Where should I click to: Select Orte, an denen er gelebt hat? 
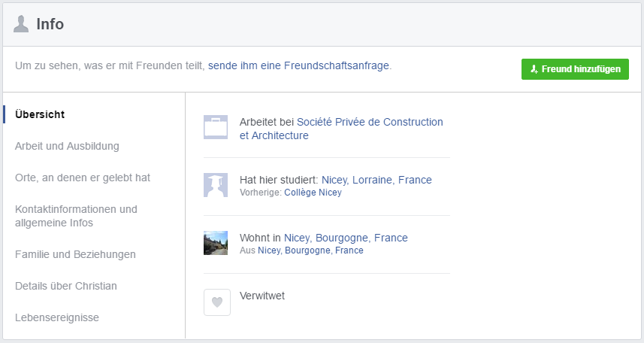point(83,178)
